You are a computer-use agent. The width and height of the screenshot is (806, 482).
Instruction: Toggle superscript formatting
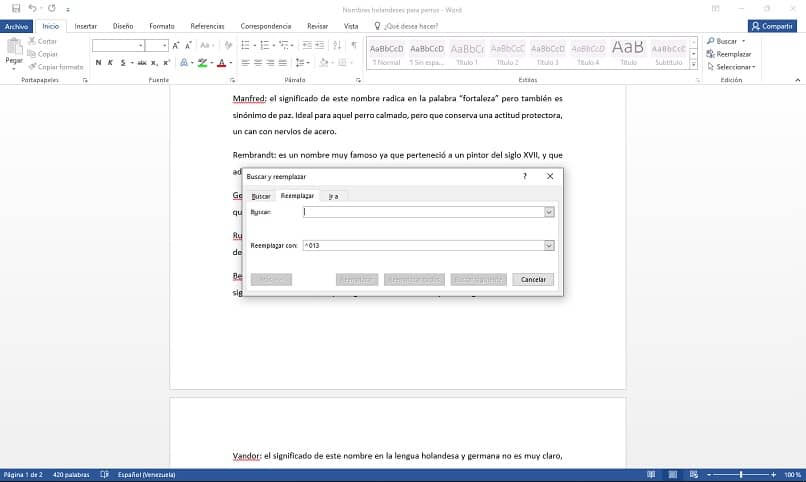(166, 63)
